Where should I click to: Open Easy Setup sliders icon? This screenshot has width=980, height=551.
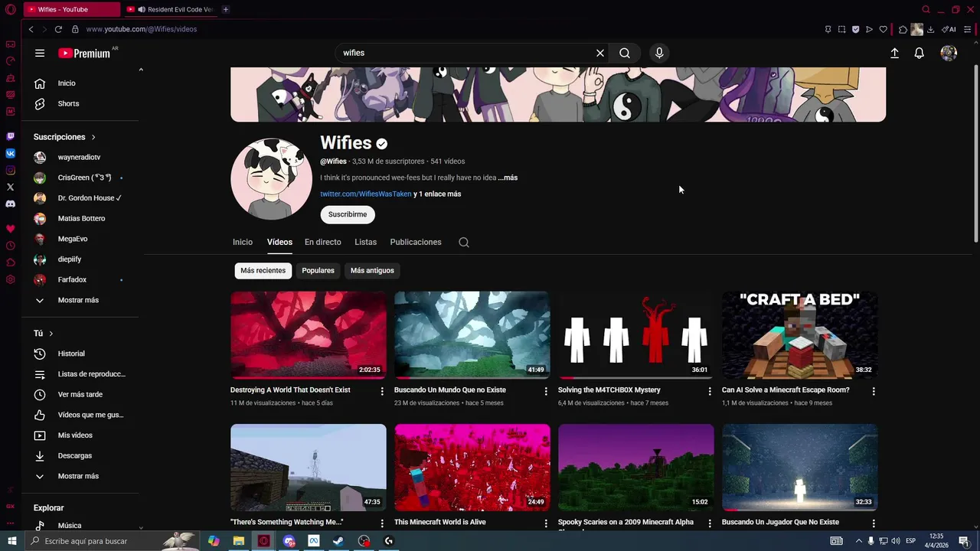(969, 29)
